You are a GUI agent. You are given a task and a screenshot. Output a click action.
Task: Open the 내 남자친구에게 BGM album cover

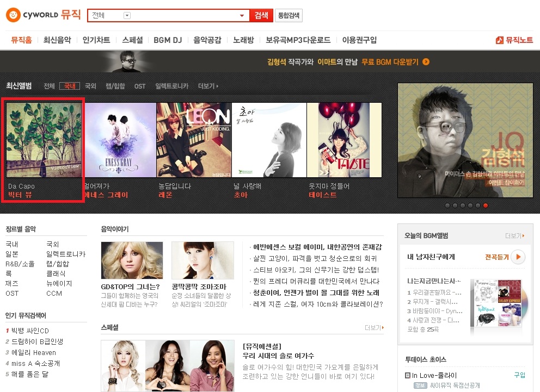point(496,303)
